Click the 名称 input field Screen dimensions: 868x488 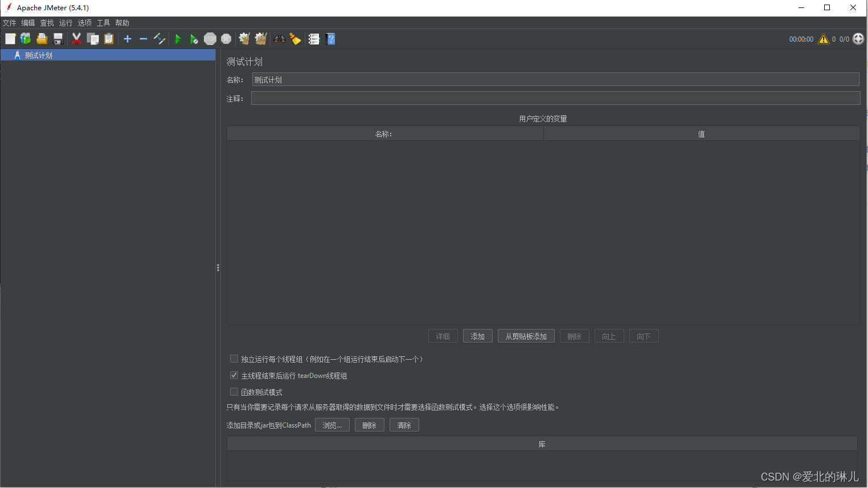(555, 80)
